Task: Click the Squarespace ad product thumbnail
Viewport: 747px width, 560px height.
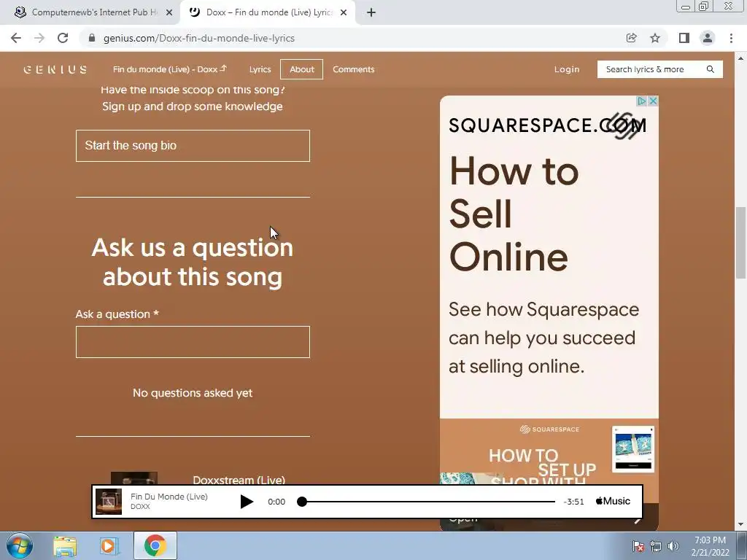Action: tap(633, 449)
